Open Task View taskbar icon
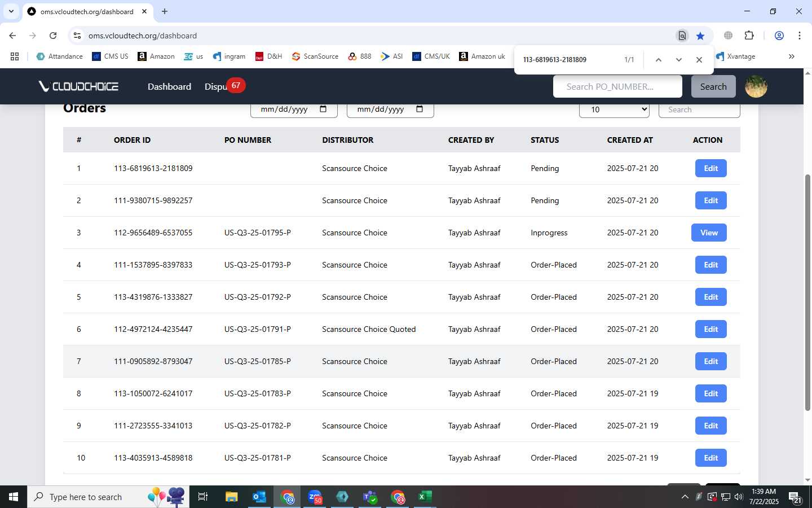Image resolution: width=812 pixels, height=508 pixels. (x=203, y=497)
